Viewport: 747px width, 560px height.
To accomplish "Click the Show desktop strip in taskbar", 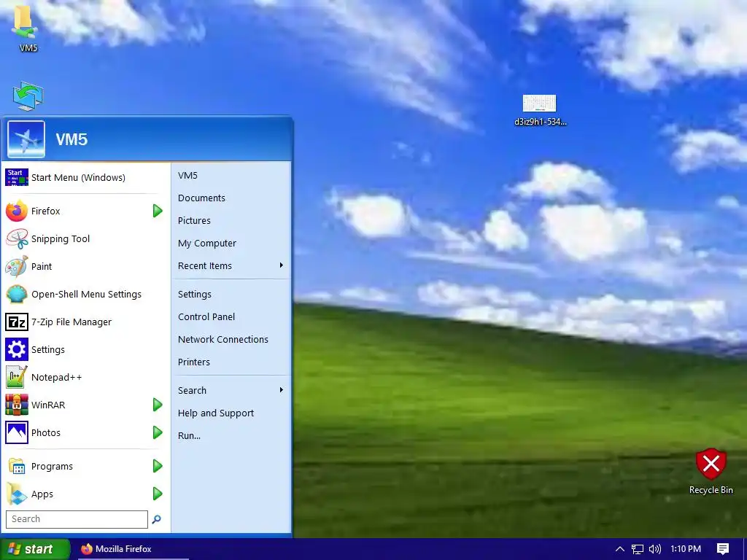I will coord(745,549).
